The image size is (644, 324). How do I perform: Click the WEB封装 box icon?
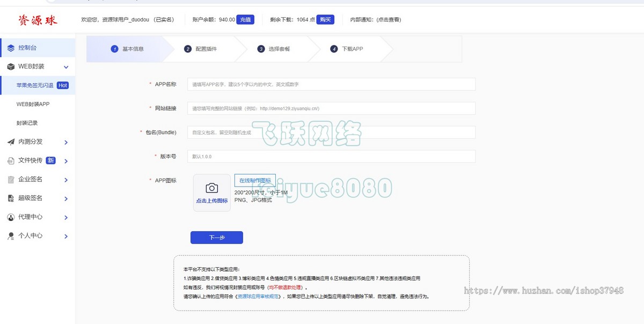point(11,67)
